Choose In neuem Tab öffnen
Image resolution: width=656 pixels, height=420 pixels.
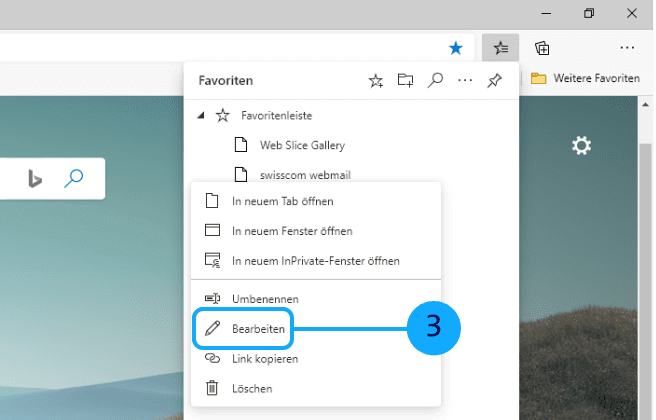pos(282,201)
